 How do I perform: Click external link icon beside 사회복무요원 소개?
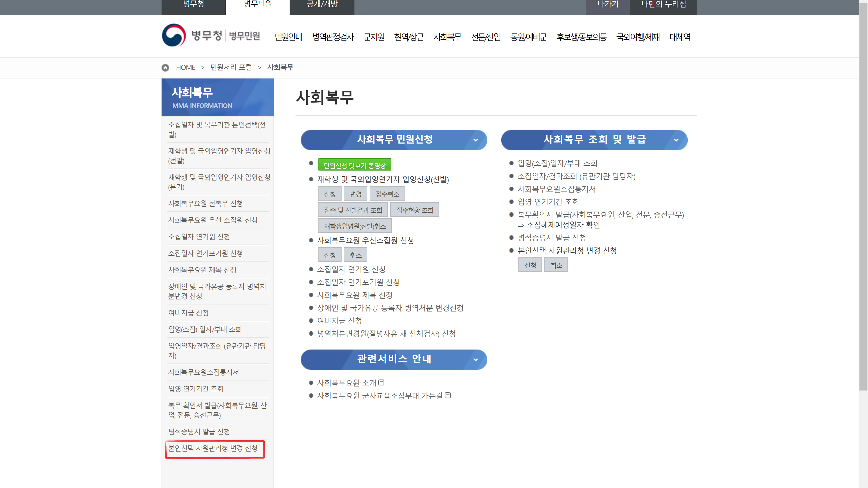click(381, 382)
